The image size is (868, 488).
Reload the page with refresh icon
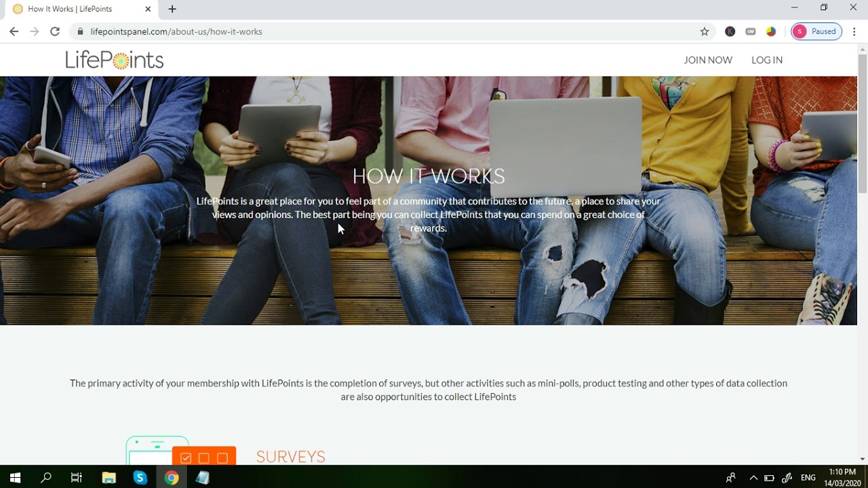point(55,31)
